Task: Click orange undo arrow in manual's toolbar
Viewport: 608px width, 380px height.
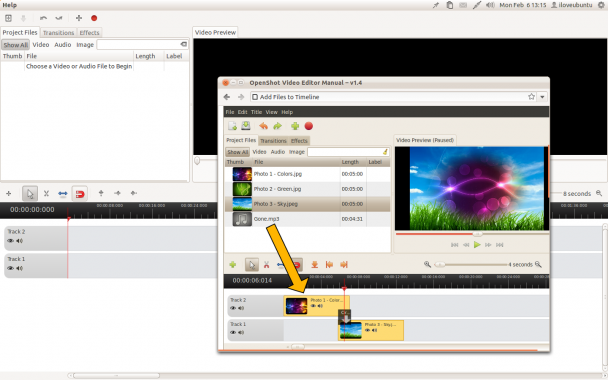Action: 263,126
